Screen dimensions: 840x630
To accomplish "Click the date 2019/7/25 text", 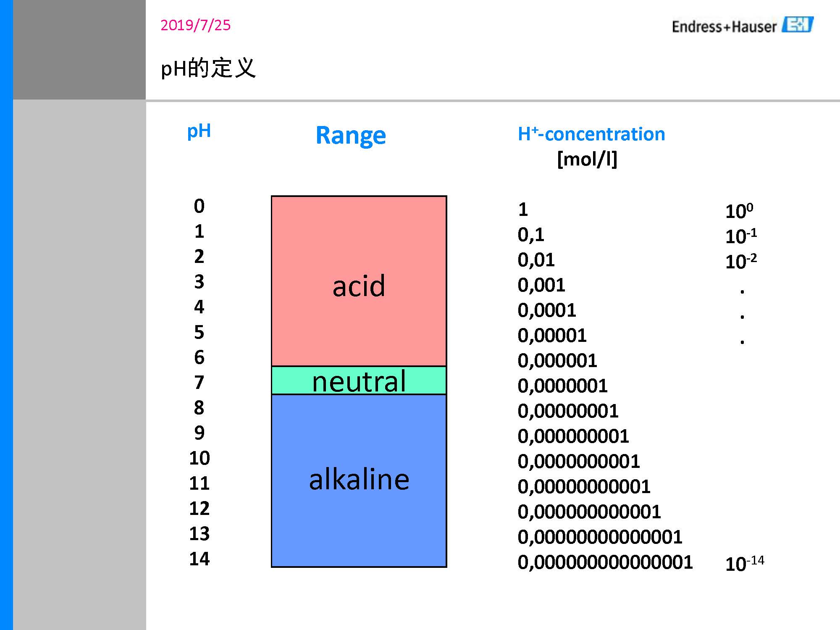I will tap(195, 25).
